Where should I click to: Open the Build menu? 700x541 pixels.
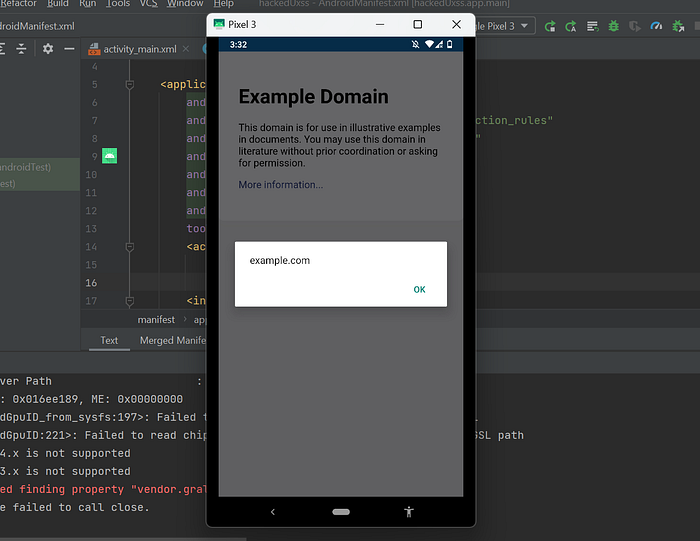click(58, 4)
